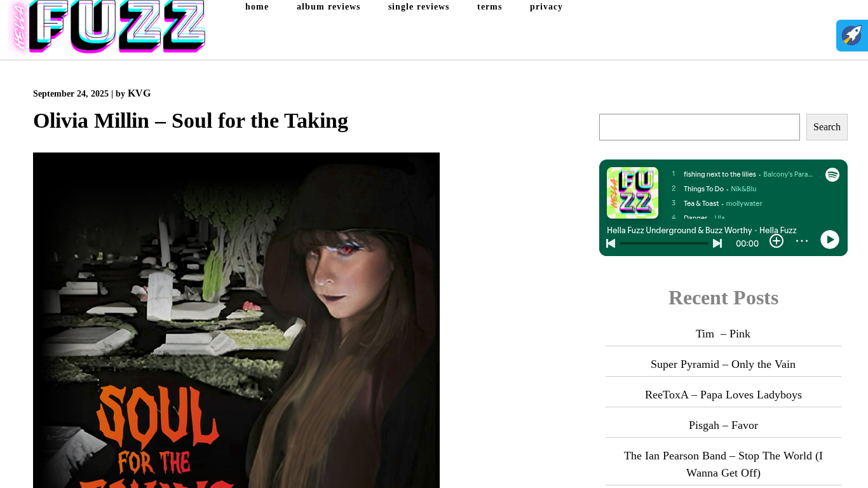The image size is (868, 488).
Task: Open recent post Pisgah – Favor
Action: (x=723, y=425)
